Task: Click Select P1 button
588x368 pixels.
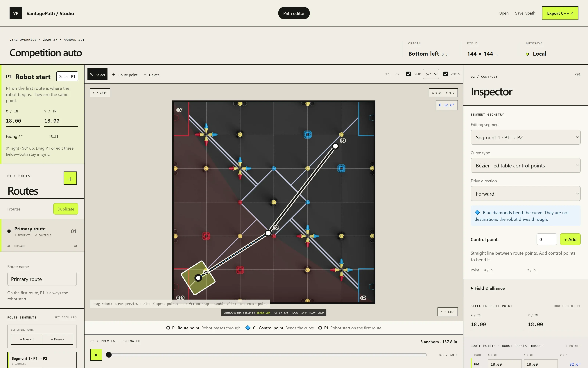Action: click(x=67, y=76)
